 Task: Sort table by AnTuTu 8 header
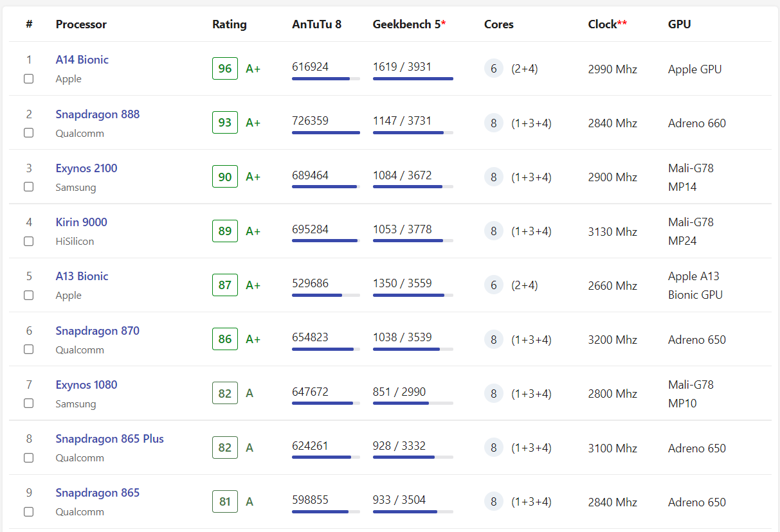[316, 24]
